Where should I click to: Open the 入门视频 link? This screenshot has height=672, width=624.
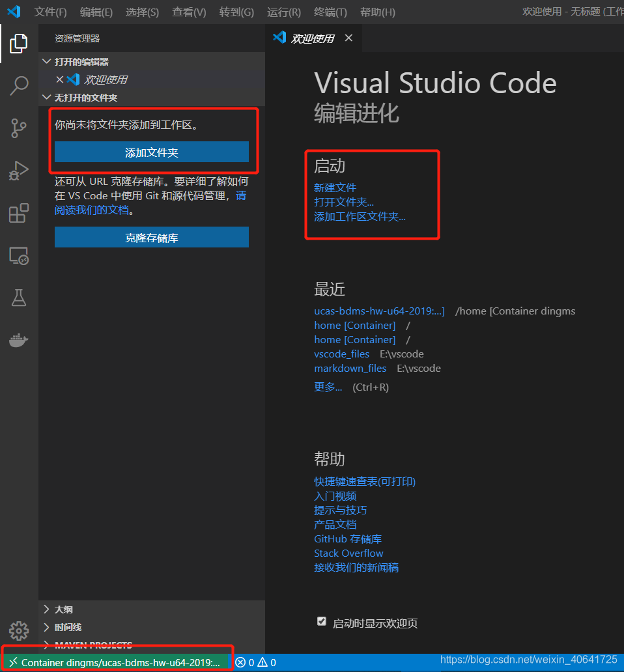pyautogui.click(x=335, y=496)
